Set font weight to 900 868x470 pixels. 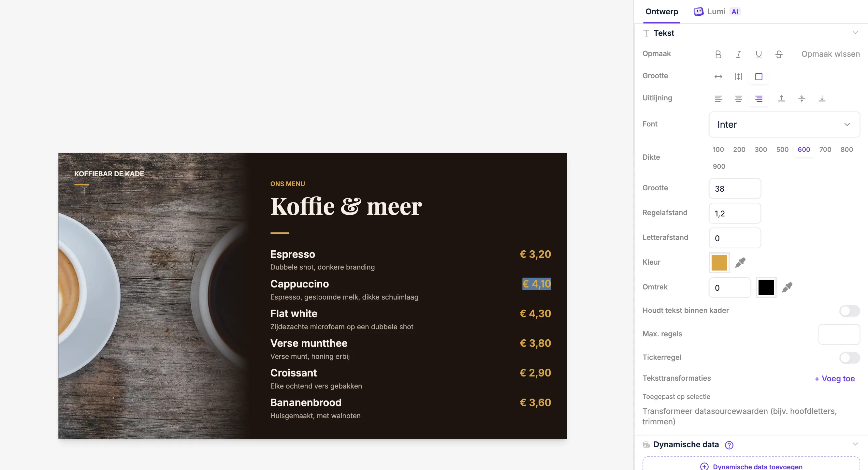pyautogui.click(x=719, y=166)
